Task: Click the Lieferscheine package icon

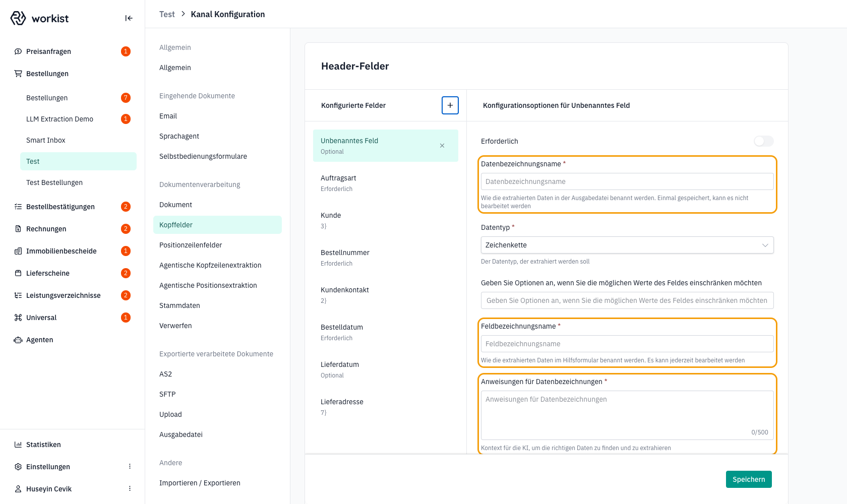Action: [18, 273]
